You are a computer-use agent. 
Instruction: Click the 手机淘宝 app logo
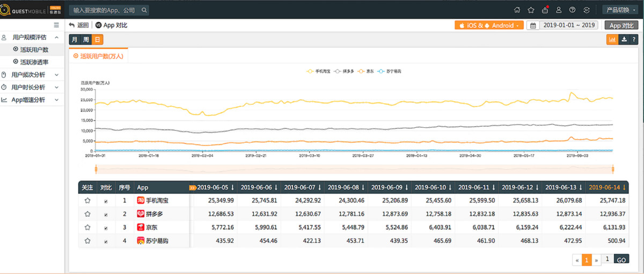[x=141, y=200]
